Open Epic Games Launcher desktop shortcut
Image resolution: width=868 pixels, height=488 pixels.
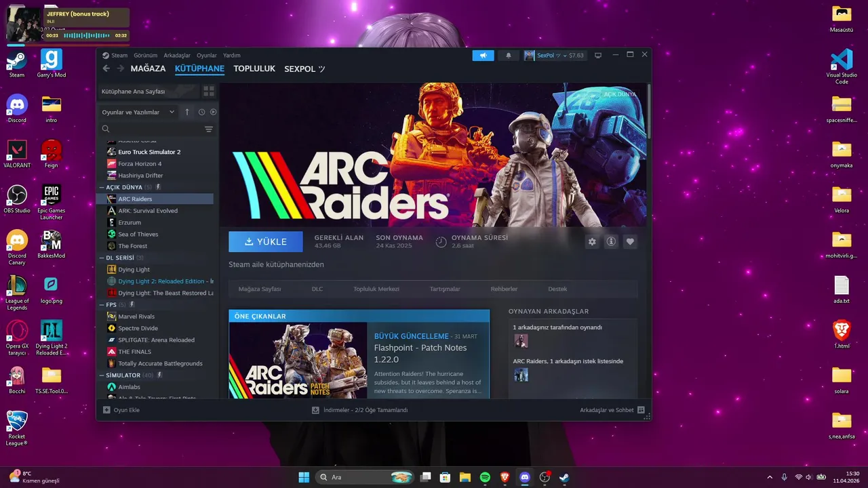click(52, 202)
